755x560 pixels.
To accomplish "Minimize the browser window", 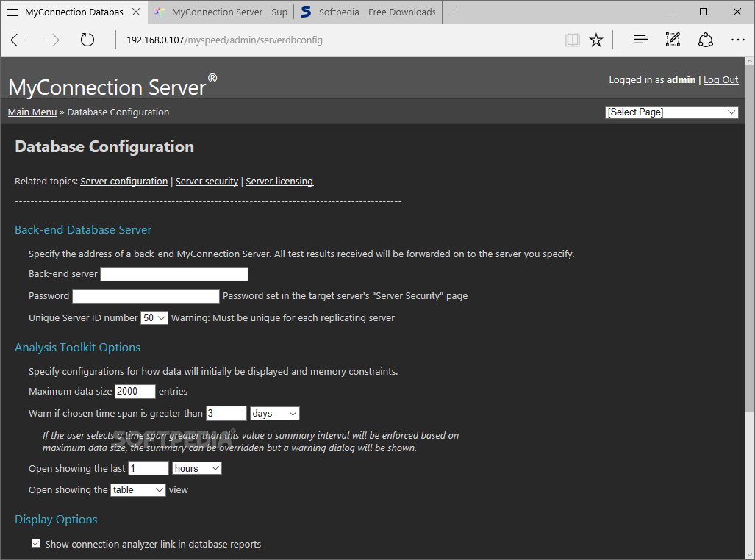I will 670,12.
